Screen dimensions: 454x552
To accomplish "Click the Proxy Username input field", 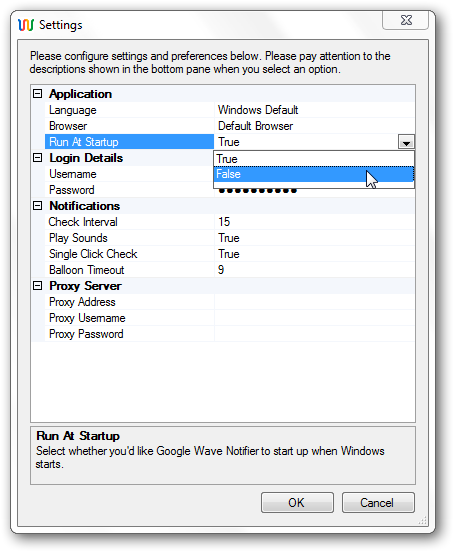I will [314, 318].
